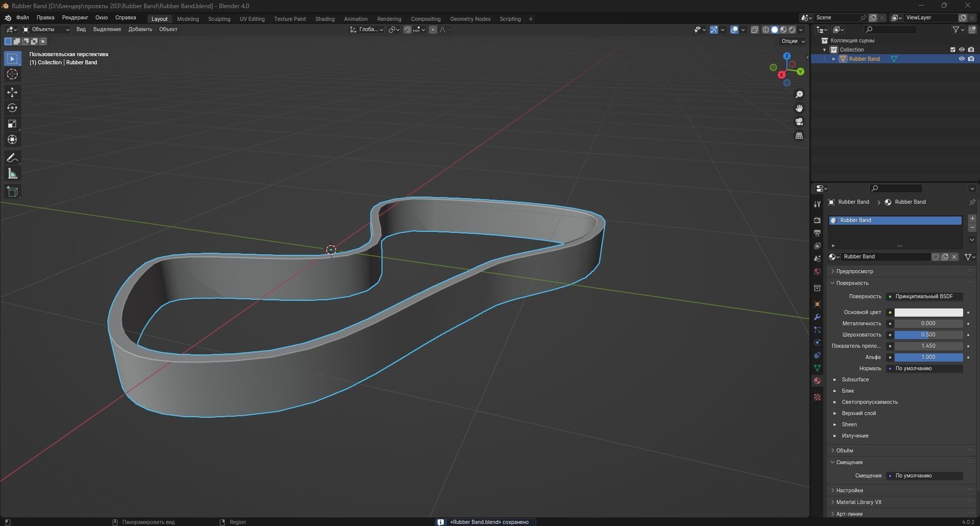The width and height of the screenshot is (980, 526).
Task: Open the Output properties tab
Action: [x=817, y=233]
